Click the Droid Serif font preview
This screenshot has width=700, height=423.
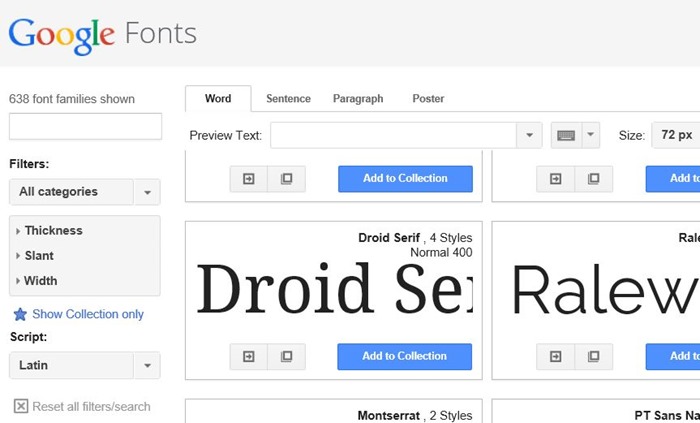coord(334,290)
